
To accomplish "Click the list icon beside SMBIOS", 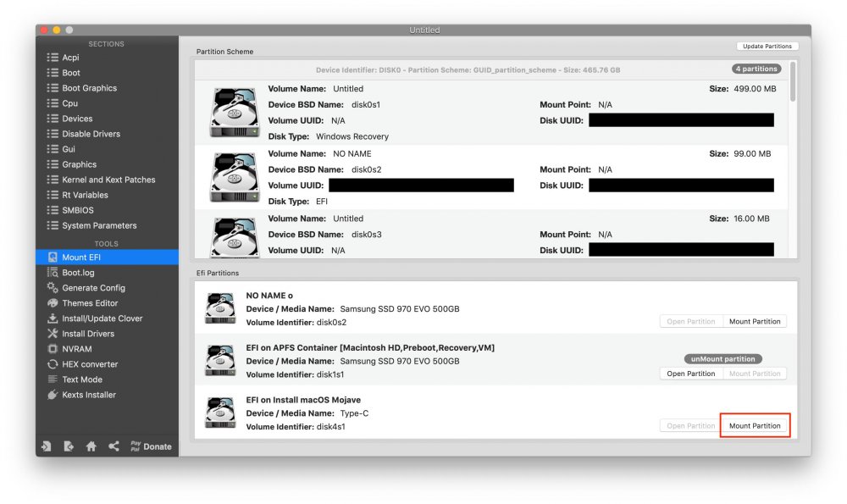I will (x=53, y=210).
